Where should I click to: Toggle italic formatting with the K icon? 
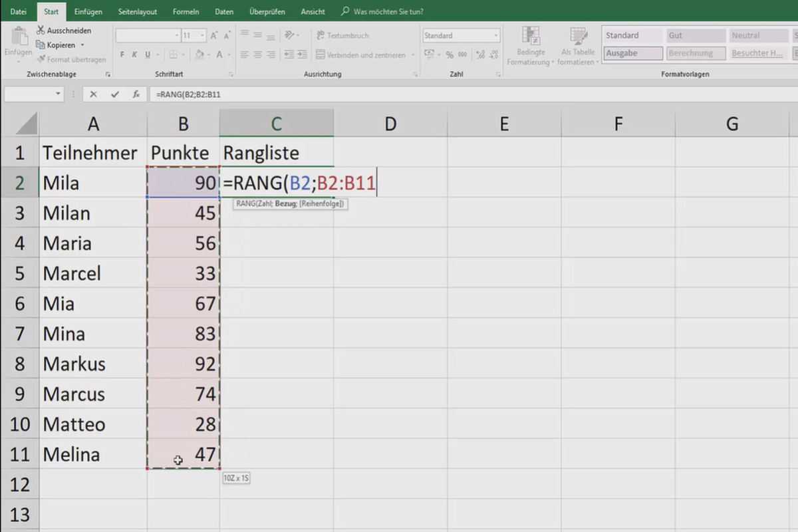pyautogui.click(x=134, y=55)
